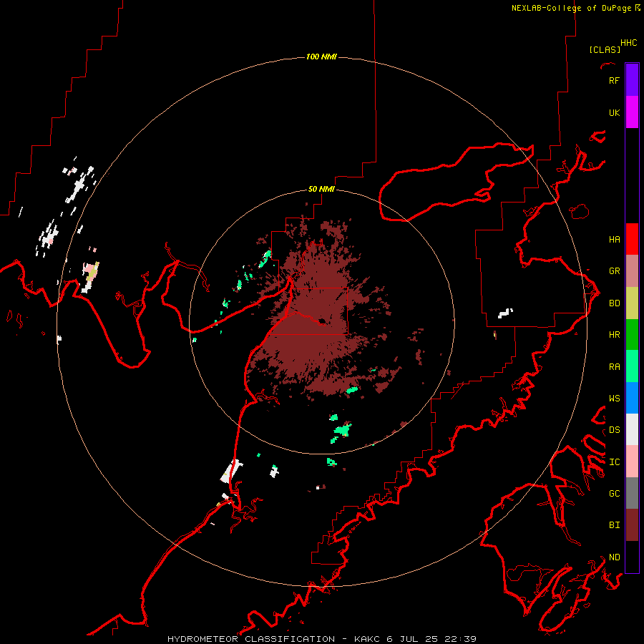Click the RF legend label
Image resolution: width=644 pixels, height=644 pixels.
pyautogui.click(x=614, y=80)
